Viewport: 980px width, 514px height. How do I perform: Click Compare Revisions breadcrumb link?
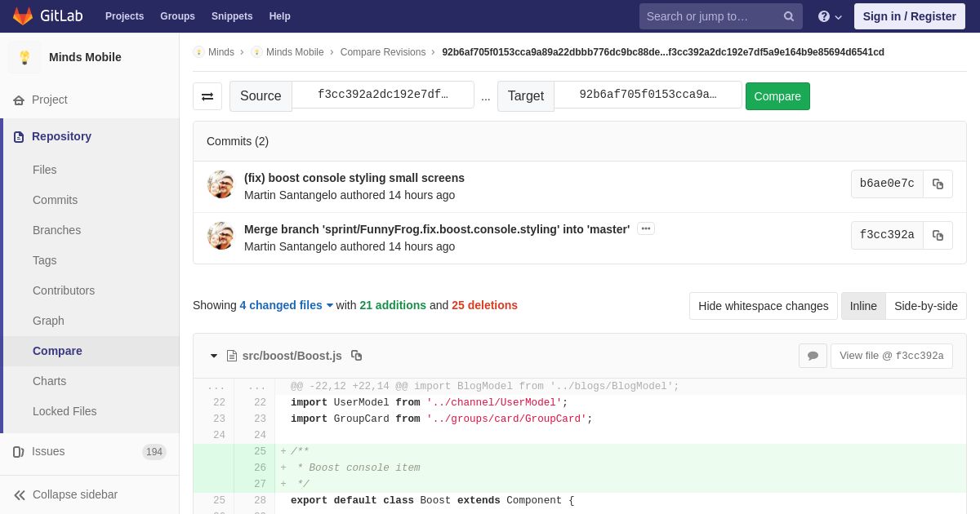click(383, 52)
